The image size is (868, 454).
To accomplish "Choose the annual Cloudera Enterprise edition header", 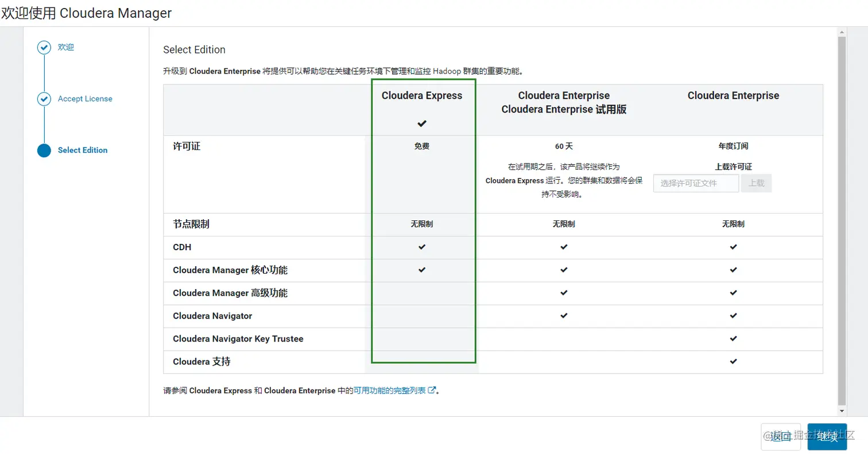I will click(x=733, y=96).
